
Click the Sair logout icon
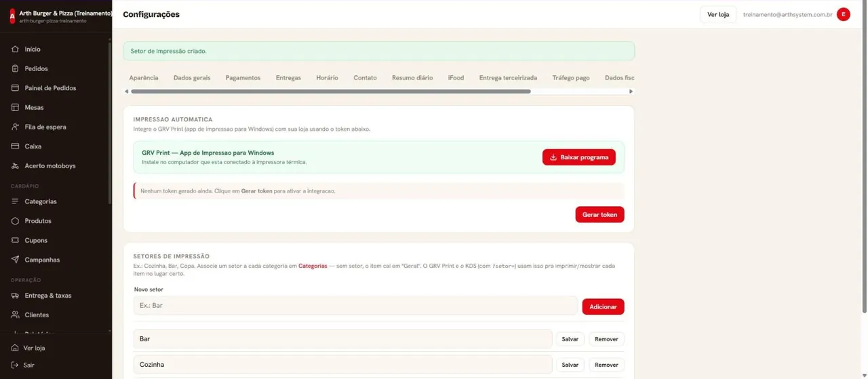pos(15,365)
